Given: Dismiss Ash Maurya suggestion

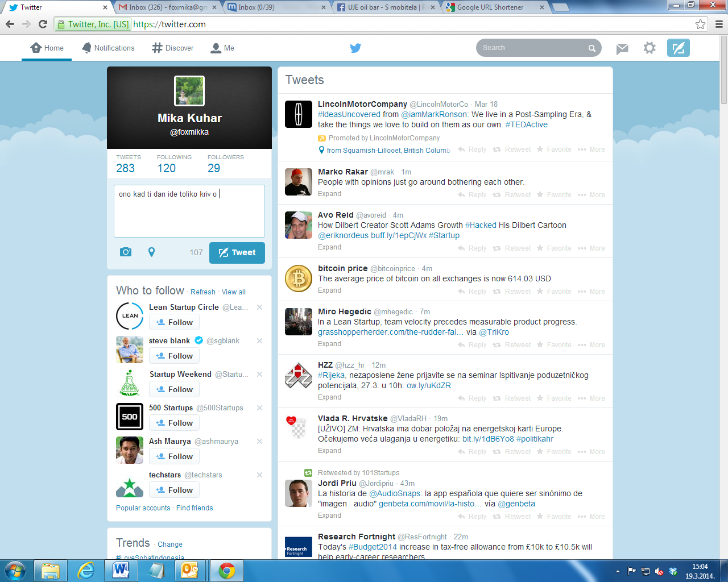Looking at the screenshot, I should click(x=259, y=441).
